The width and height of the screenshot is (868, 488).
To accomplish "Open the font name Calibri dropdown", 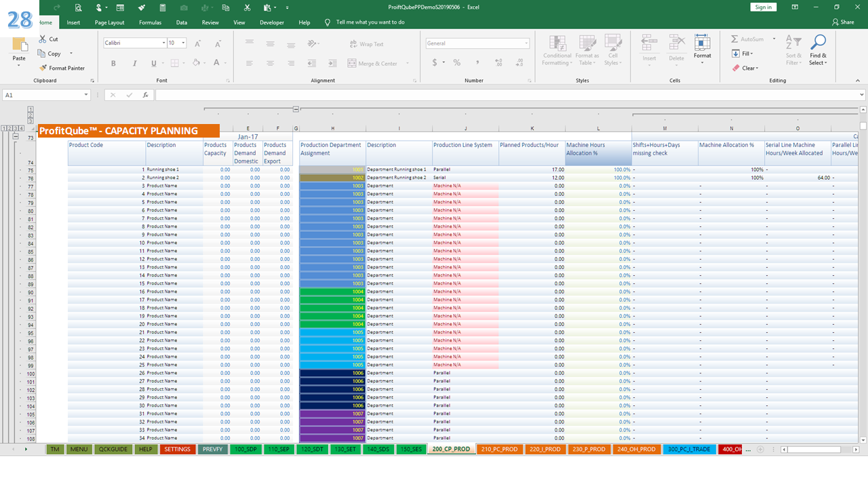I will click(x=164, y=43).
